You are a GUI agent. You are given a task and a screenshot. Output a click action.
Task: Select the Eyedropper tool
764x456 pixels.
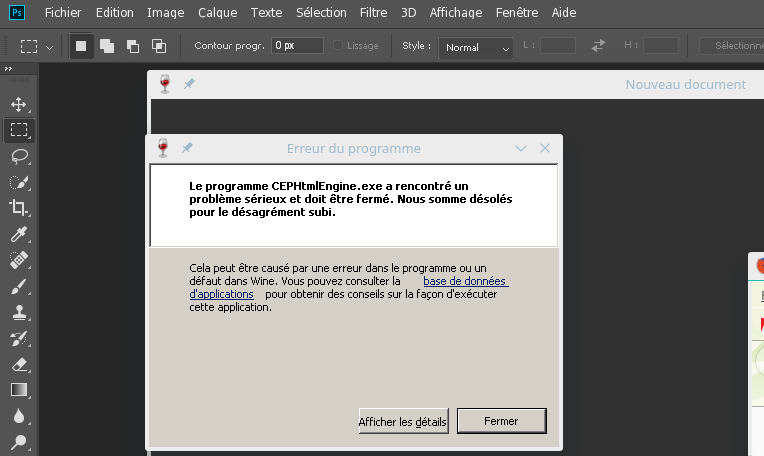click(x=18, y=234)
